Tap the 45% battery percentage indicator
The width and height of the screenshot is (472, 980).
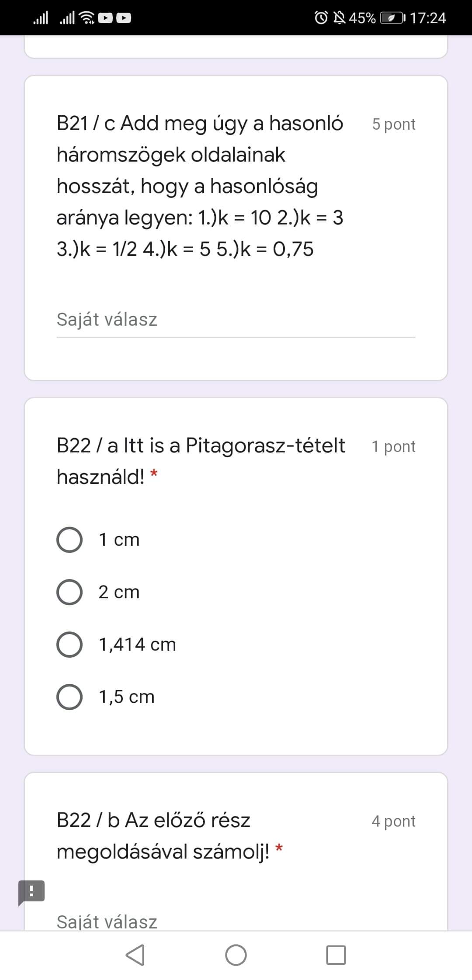point(362,18)
